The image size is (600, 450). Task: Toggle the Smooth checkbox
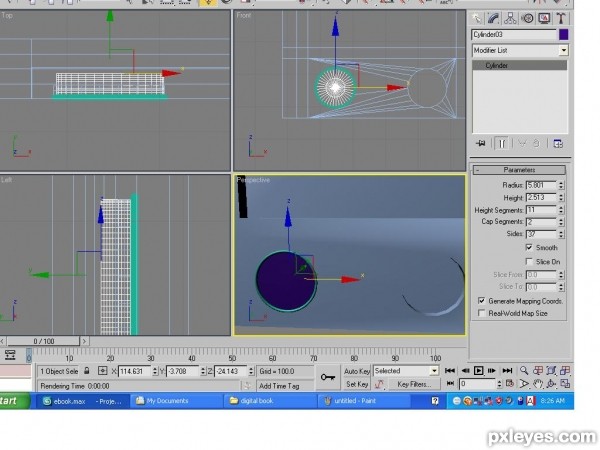[529, 247]
